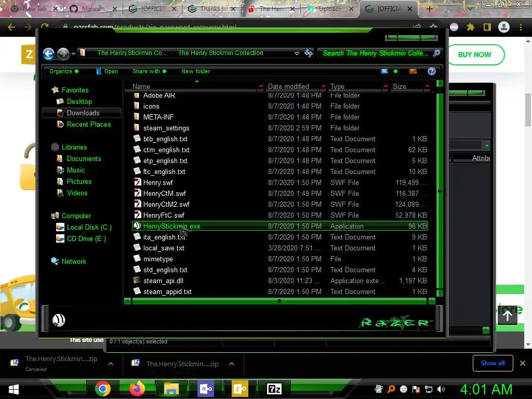Open File Explorer taskbar icon
Screen dimensions: 532x399
[171, 389]
